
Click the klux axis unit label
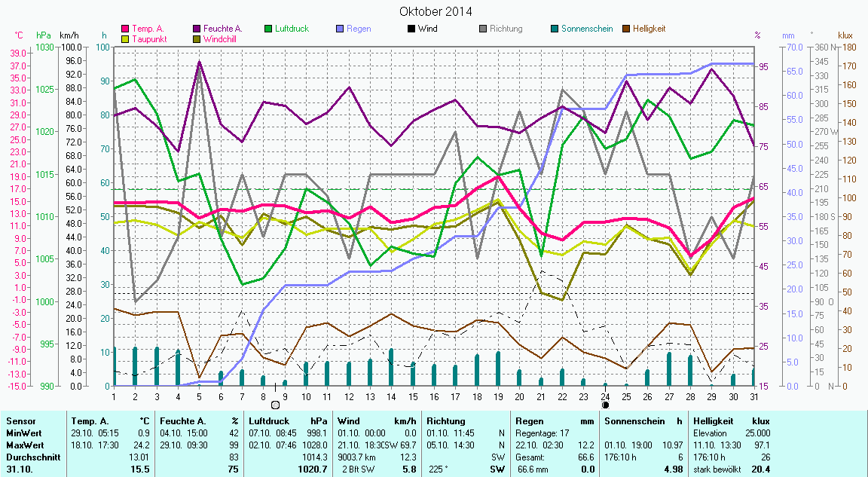(845, 35)
